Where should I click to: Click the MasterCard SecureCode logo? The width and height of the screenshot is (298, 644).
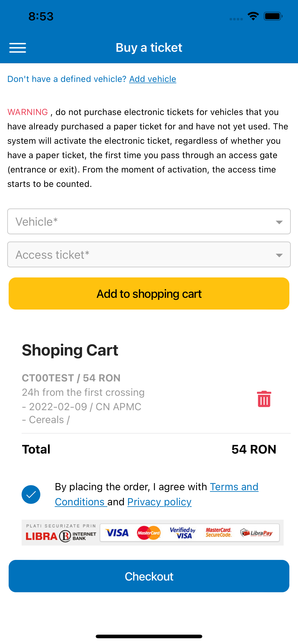(x=218, y=533)
